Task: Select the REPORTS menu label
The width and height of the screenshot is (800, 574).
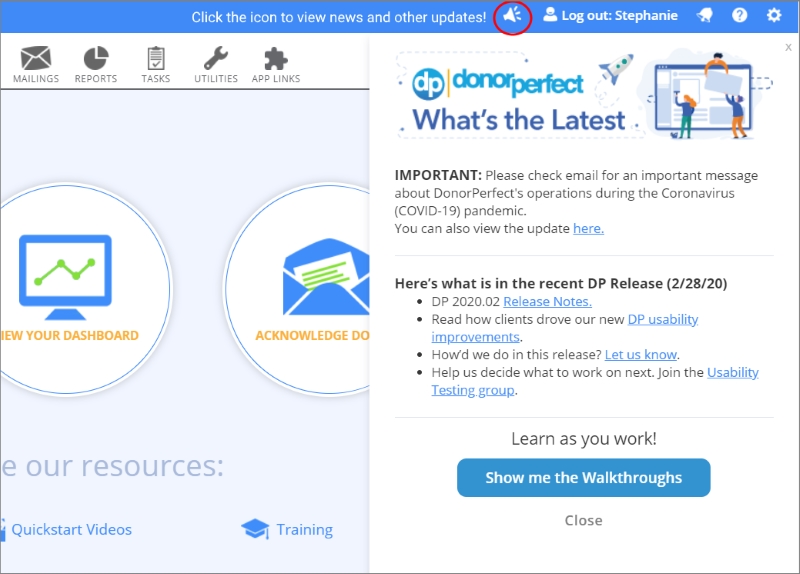Action: click(96, 79)
